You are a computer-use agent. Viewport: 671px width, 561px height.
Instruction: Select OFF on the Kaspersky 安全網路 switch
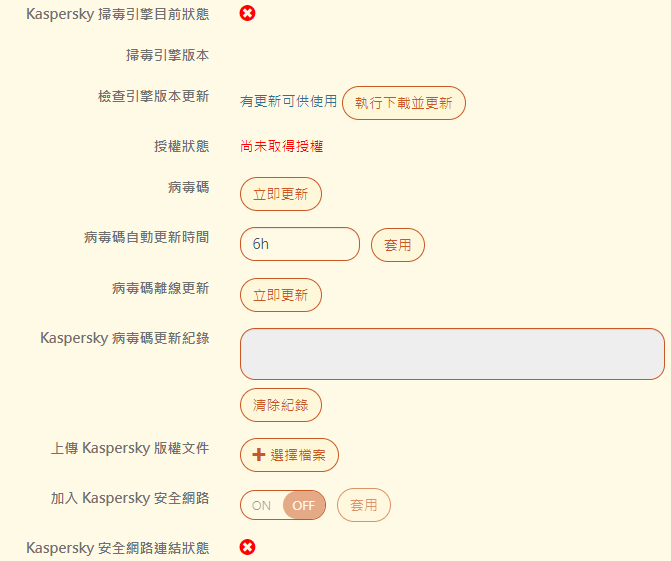pos(304,505)
